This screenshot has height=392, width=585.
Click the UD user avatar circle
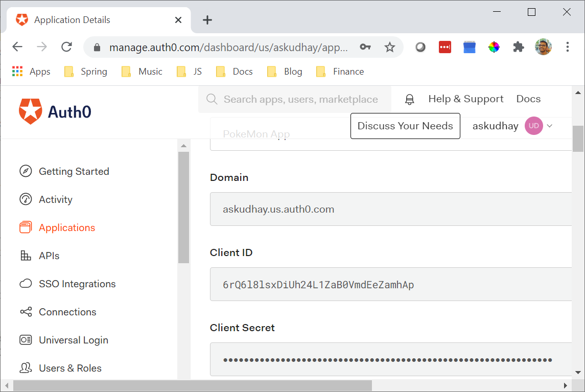(533, 126)
